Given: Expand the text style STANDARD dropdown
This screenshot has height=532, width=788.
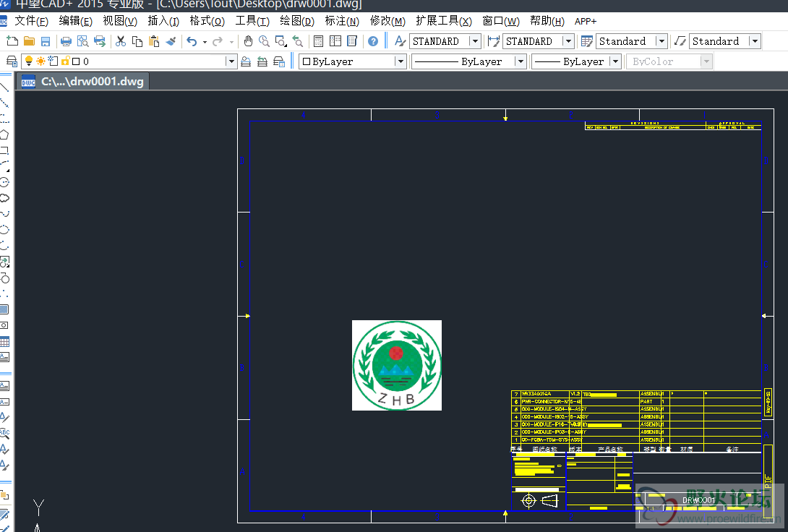Looking at the screenshot, I should 474,41.
